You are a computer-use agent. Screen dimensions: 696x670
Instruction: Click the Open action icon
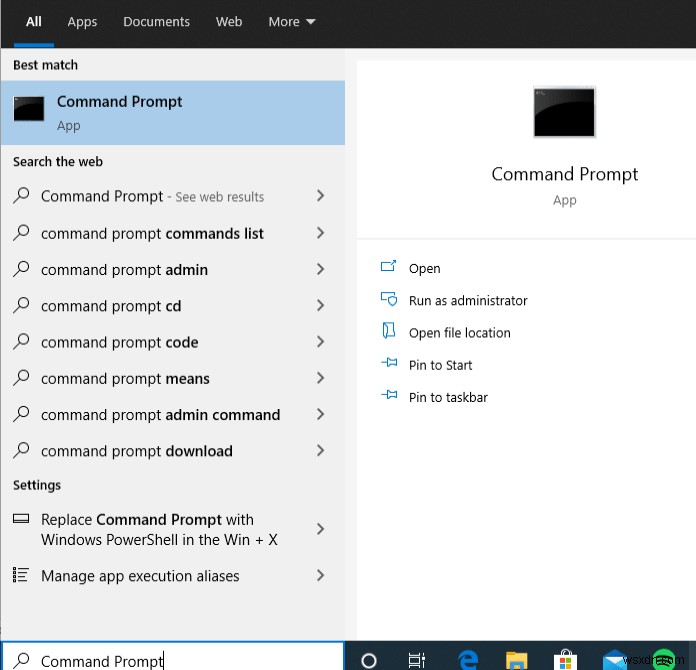[388, 266]
